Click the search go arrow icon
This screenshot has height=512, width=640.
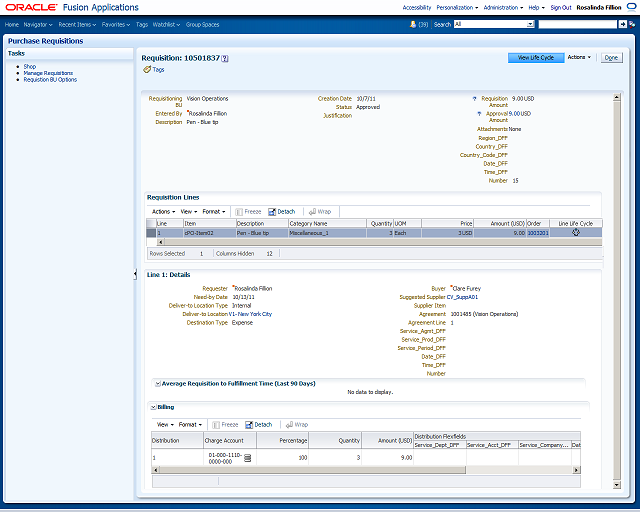[x=622, y=24]
